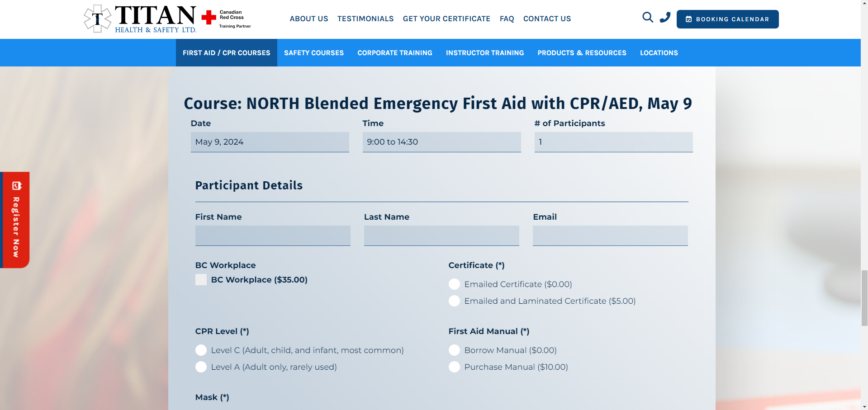Click the course title heading text
The width and height of the screenshot is (868, 410).
(x=438, y=104)
